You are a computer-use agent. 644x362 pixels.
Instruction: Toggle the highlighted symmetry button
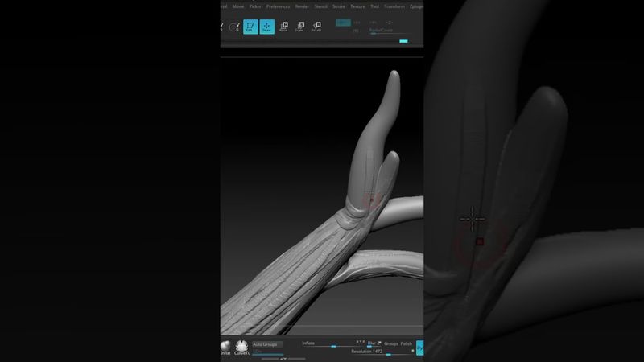click(x=343, y=23)
